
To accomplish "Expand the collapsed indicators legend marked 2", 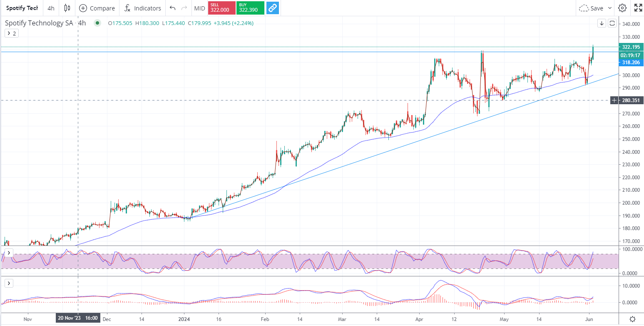I will (11, 33).
